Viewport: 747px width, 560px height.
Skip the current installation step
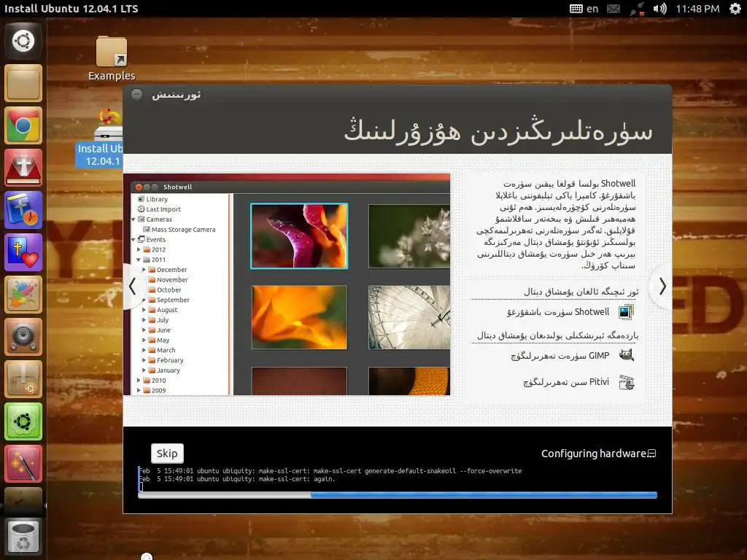[x=167, y=454]
